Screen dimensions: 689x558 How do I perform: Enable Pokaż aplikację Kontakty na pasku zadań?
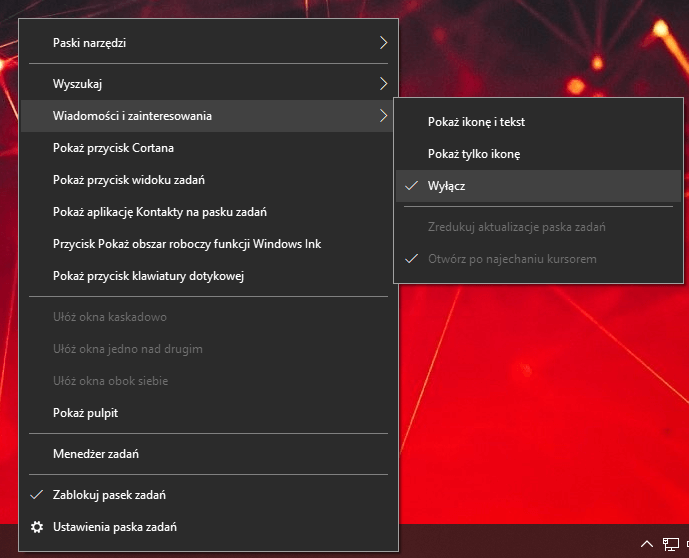[208, 212]
